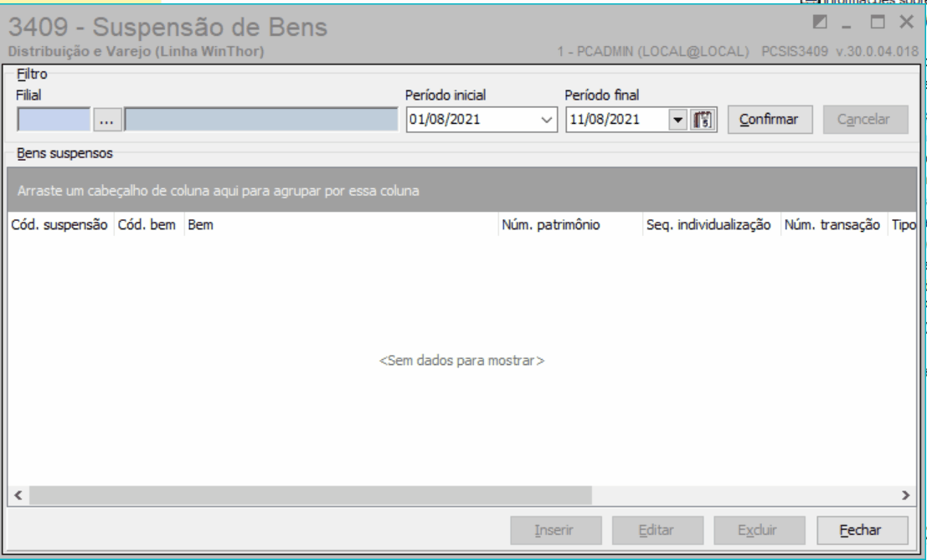Click the contrast-style icon in title bar

click(820, 23)
